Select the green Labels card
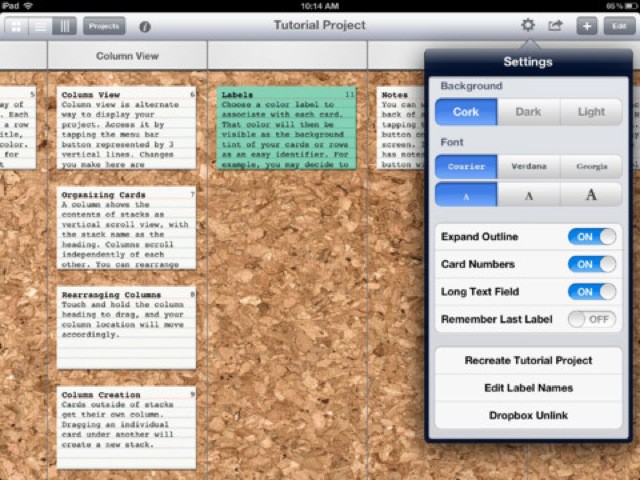 287,128
